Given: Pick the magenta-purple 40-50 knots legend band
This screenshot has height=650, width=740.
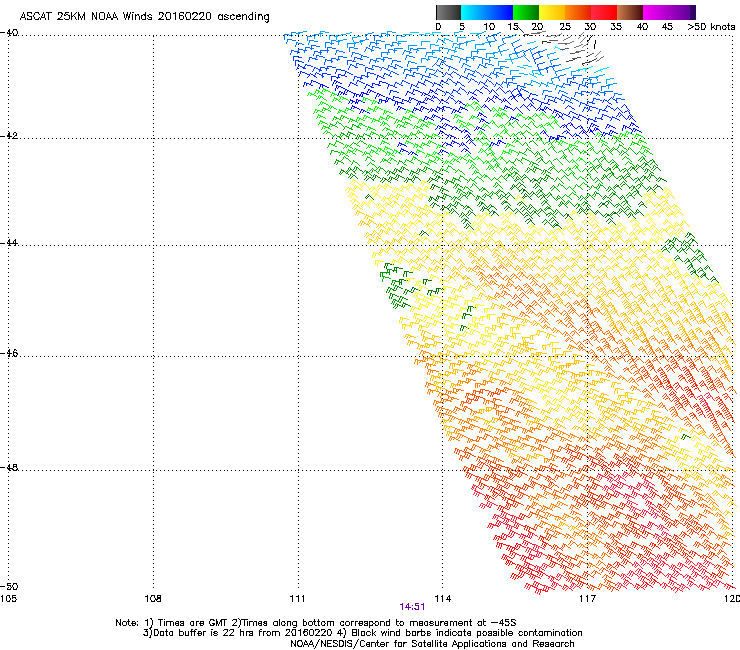Looking at the screenshot, I should coord(669,12).
